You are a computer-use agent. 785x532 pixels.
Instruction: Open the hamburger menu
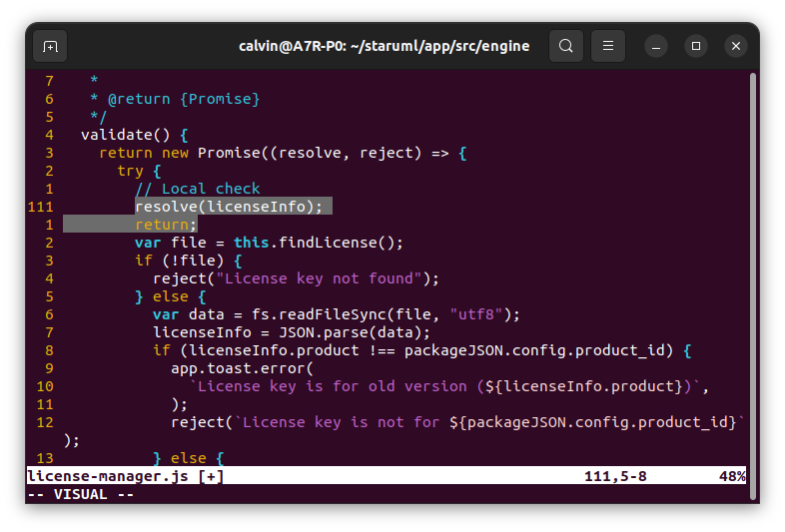tap(608, 46)
